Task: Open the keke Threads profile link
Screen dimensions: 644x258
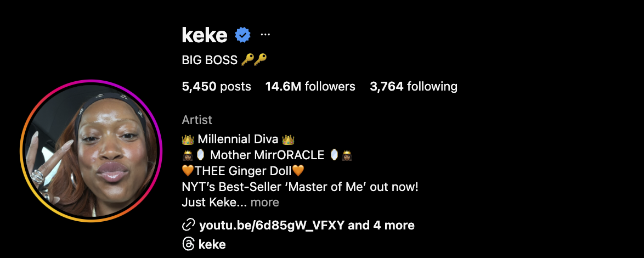Action: (x=212, y=244)
